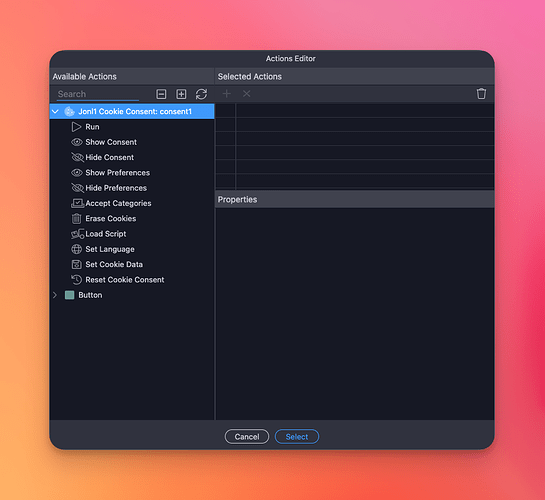Click the remove action X icon
The image size is (545, 500).
tap(246, 93)
